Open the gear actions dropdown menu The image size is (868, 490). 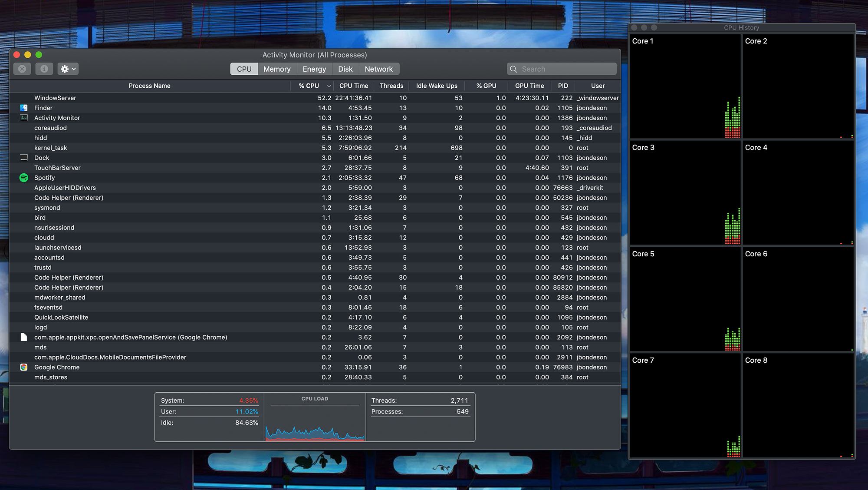68,69
